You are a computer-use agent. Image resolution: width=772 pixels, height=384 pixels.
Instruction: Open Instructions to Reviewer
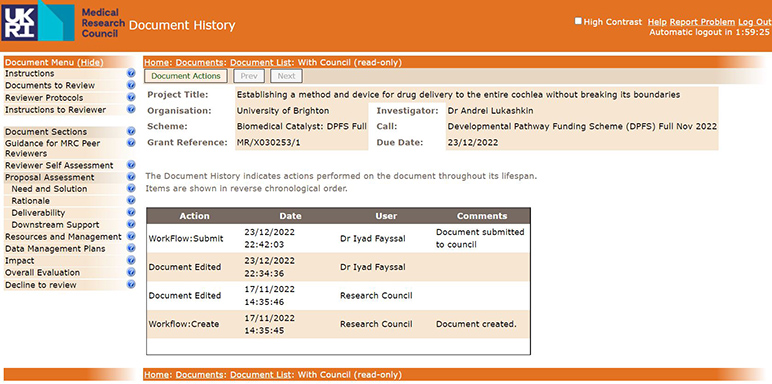click(55, 110)
